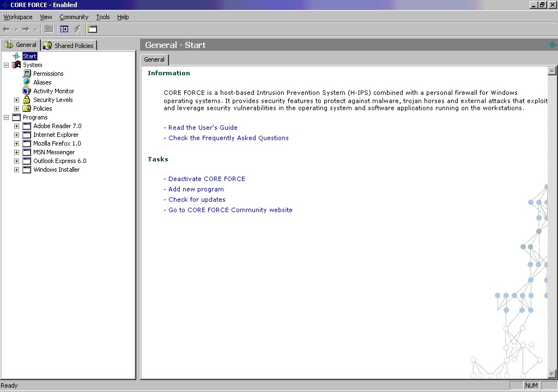Select the Adobe Reader 7.0 program icon

coord(27,126)
